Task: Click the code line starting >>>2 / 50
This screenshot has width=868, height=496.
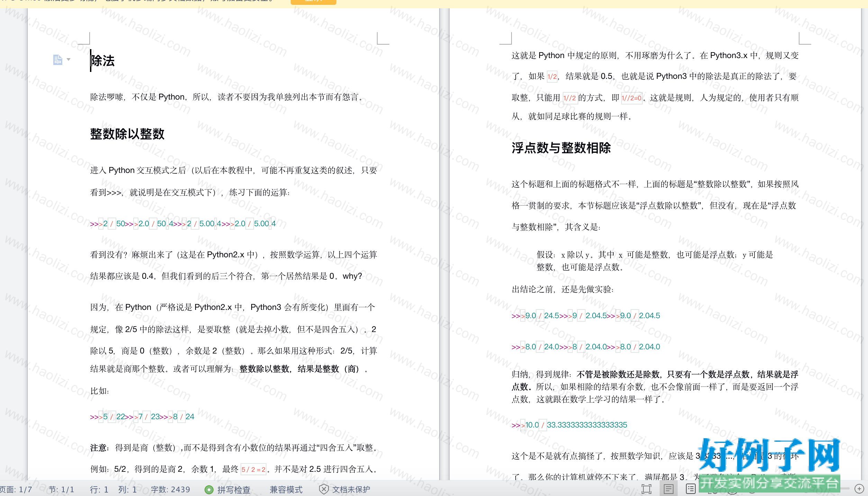Action: (183, 224)
